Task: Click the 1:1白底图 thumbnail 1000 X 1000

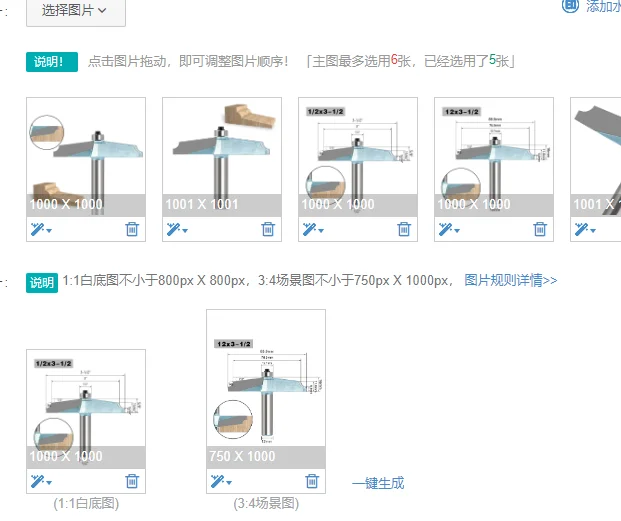Action: (86, 409)
